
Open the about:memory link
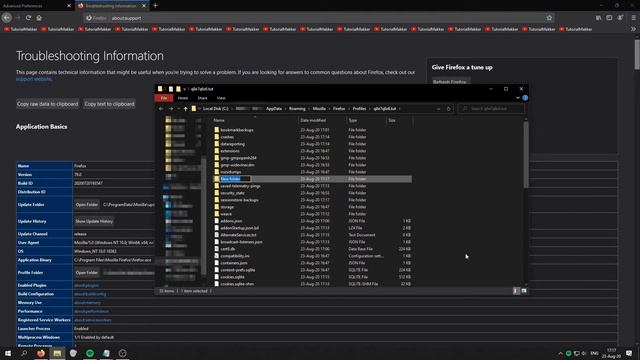point(87,303)
